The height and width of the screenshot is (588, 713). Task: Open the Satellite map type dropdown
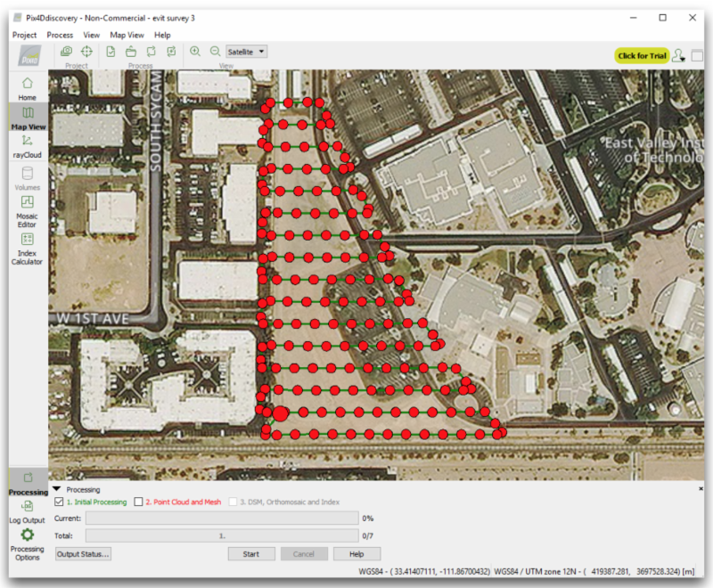(247, 52)
